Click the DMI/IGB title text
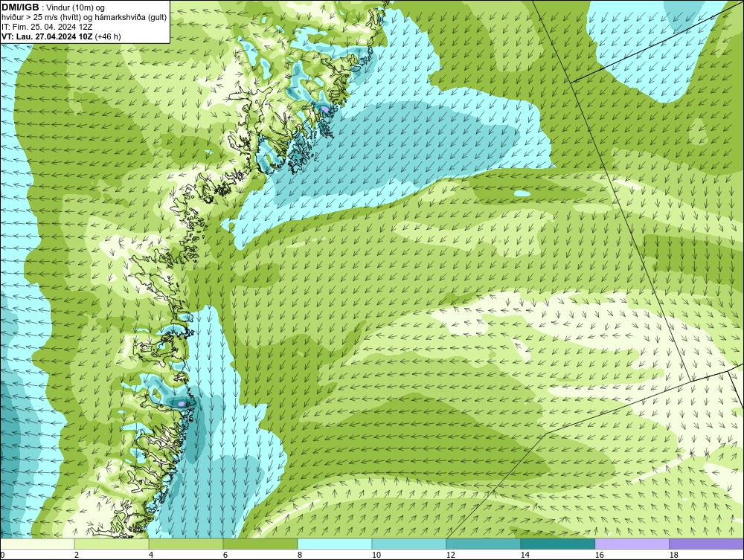The height and width of the screenshot is (560, 744). tap(20, 7)
